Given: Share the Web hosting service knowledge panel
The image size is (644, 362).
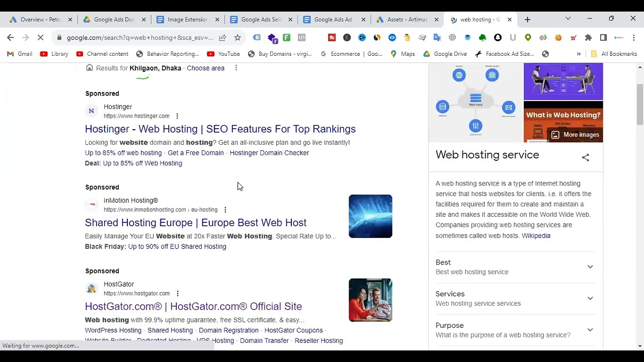Looking at the screenshot, I should [586, 157].
